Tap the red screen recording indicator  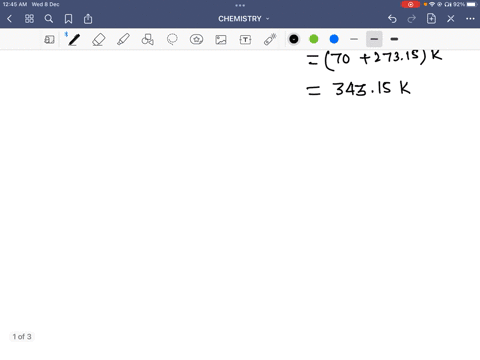[x=410, y=4]
